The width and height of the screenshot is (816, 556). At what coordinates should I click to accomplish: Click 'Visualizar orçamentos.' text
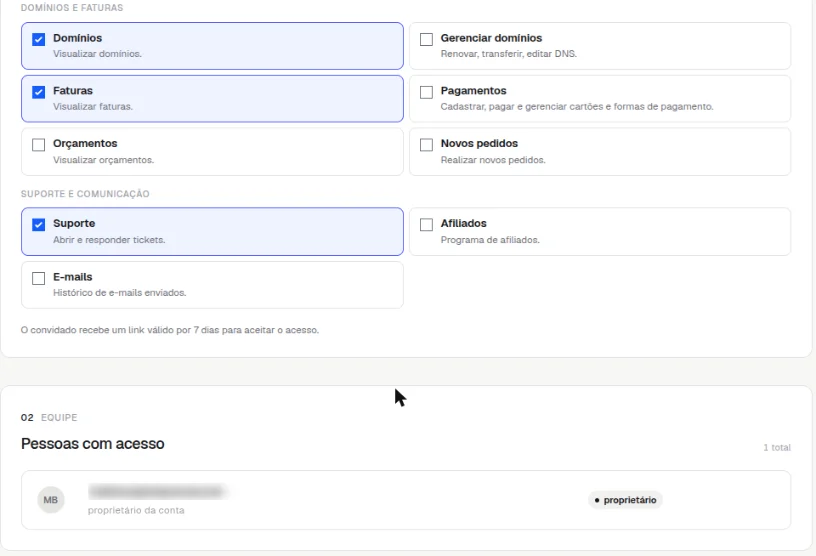point(104,160)
